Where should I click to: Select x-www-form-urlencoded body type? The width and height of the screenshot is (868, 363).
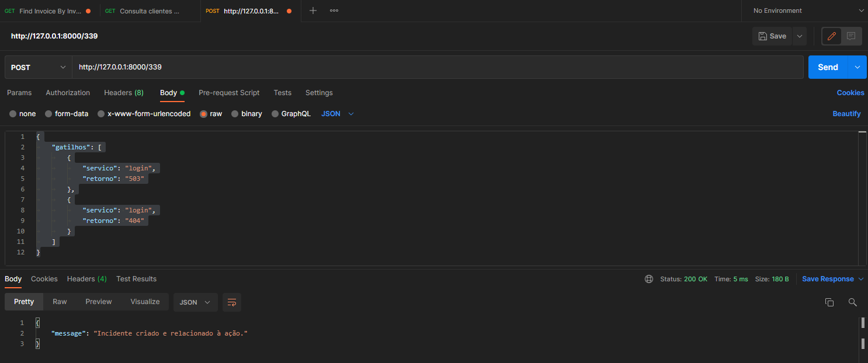click(144, 114)
